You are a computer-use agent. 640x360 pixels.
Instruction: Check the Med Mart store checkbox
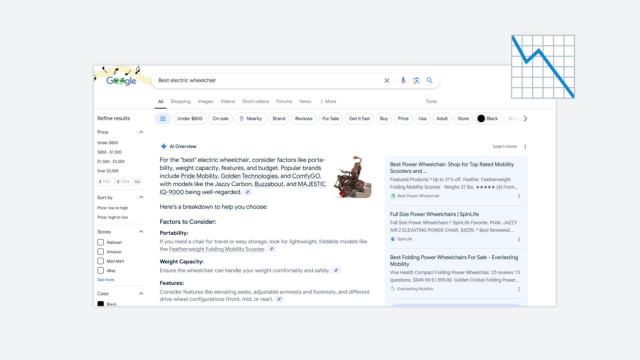[100, 261]
